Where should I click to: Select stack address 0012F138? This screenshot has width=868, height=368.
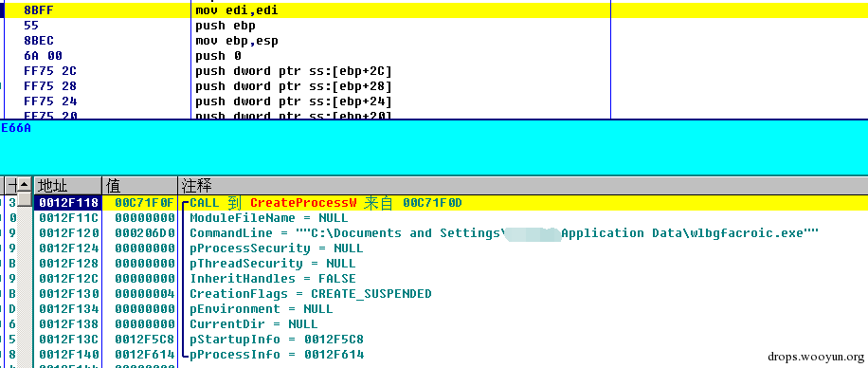coord(68,324)
